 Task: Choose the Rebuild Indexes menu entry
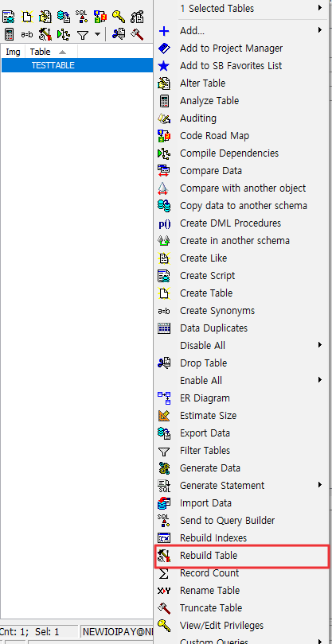point(241,538)
